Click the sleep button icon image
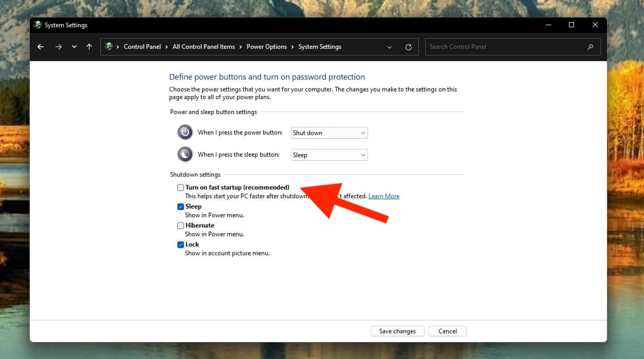This screenshot has width=644, height=359. pyautogui.click(x=185, y=154)
